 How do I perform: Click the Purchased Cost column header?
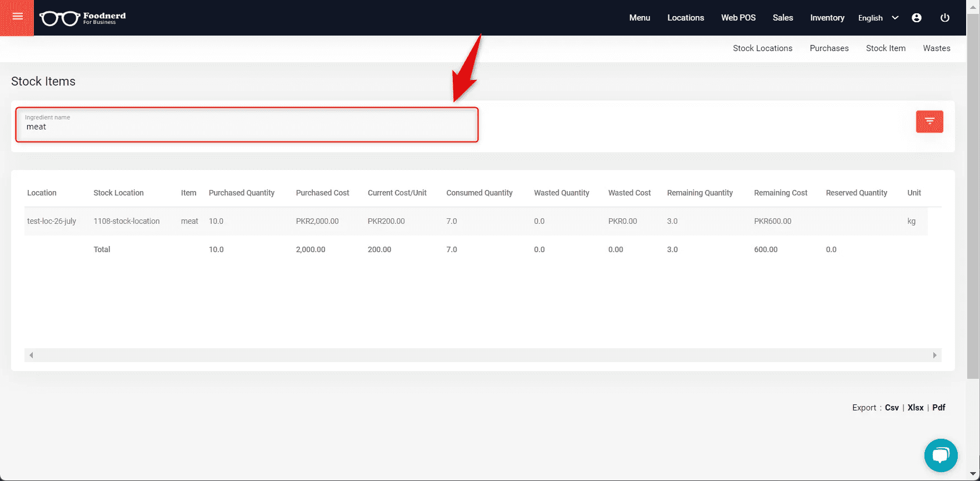(x=322, y=193)
